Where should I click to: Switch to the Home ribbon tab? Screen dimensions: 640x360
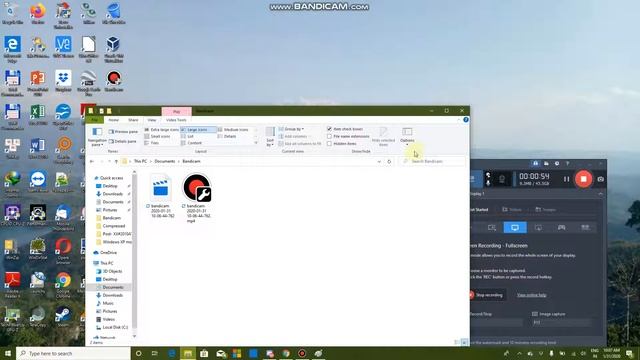(113, 120)
